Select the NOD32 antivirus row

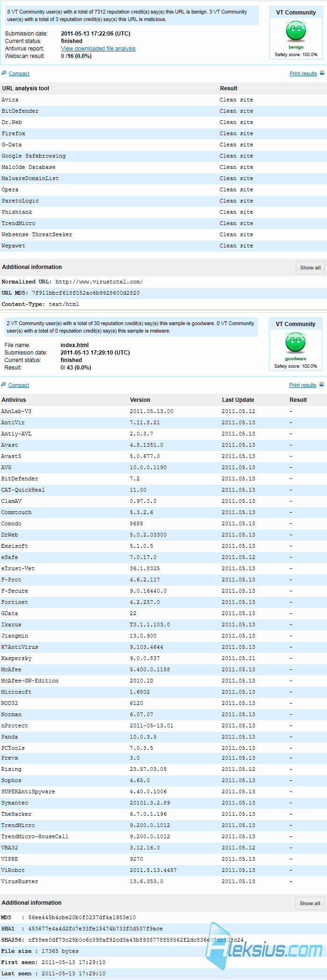(163, 703)
